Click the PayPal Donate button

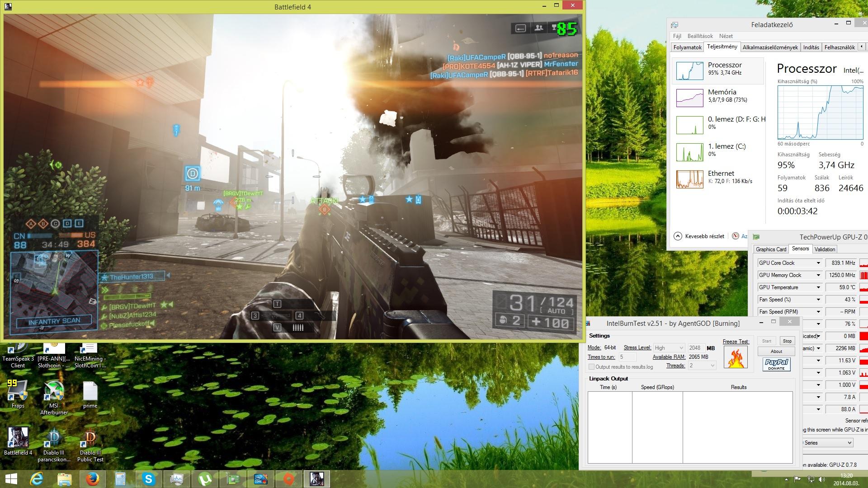pos(776,364)
